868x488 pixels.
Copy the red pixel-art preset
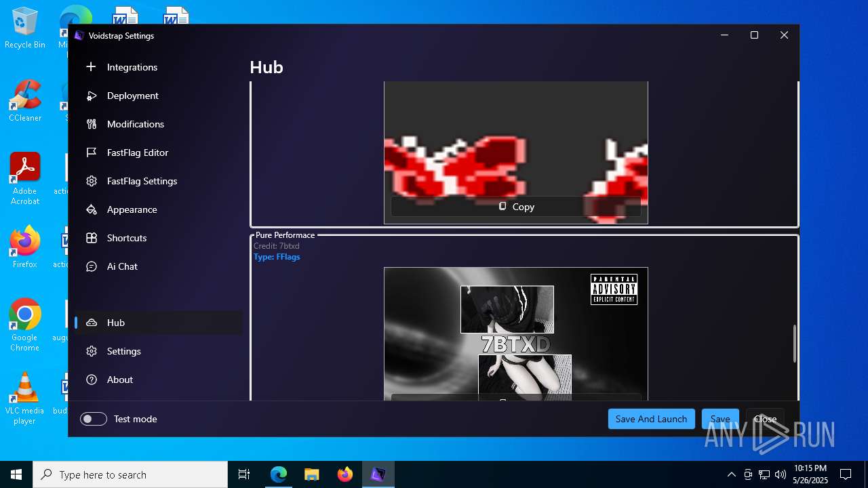(x=516, y=207)
